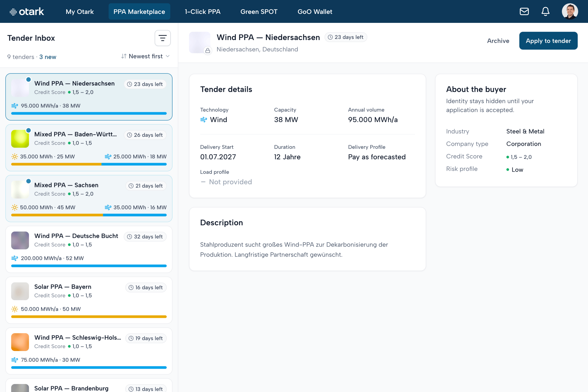Viewport: 588px width, 392px height.
Task: Click wind icon beside 75.000 MWh/a
Action: pos(14,360)
